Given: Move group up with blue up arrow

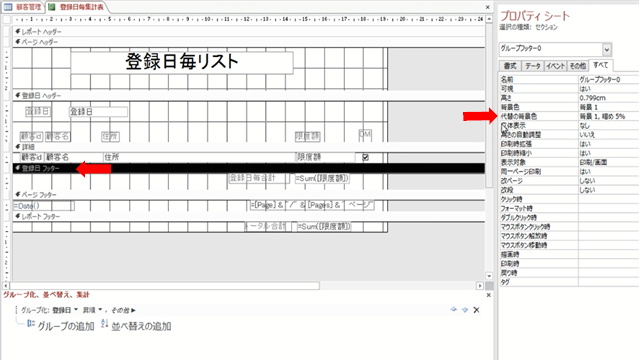Looking at the screenshot, I should [453, 310].
